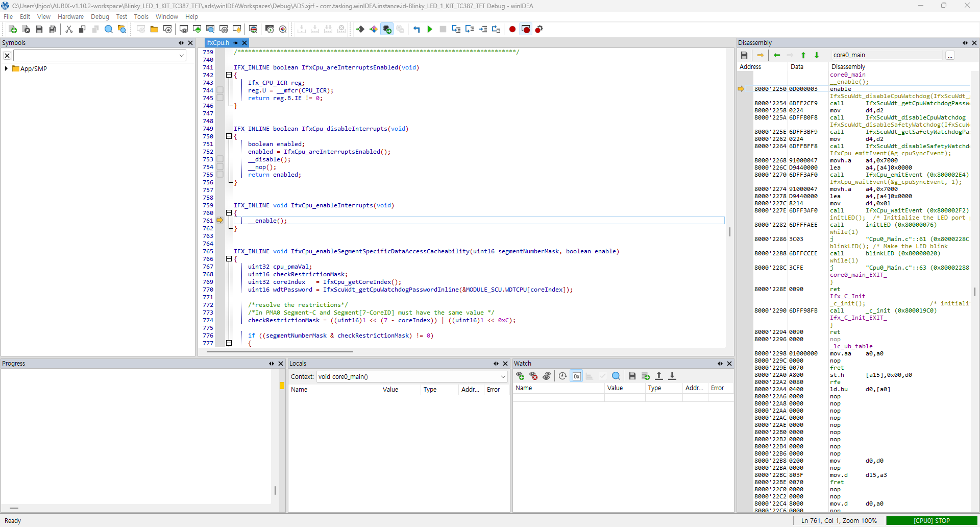Collapse the code fold at line 750

[x=229, y=136]
